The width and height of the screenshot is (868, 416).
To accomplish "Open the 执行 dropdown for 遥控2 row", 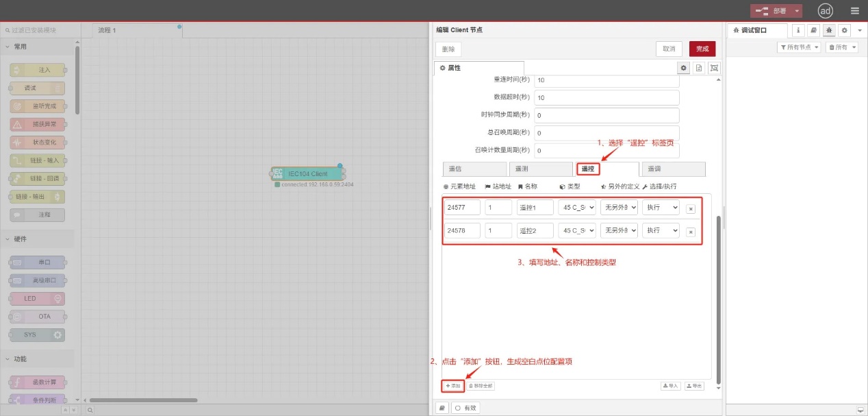I will [x=660, y=230].
